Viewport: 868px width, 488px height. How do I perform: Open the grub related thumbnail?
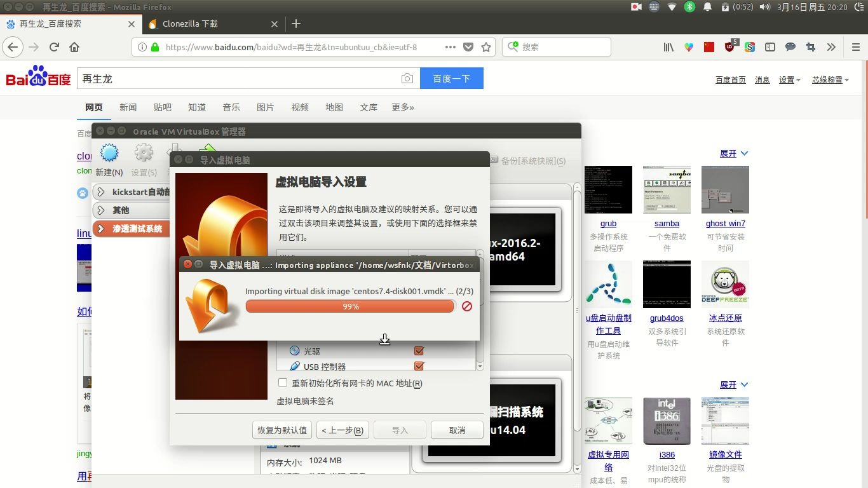[x=608, y=189]
